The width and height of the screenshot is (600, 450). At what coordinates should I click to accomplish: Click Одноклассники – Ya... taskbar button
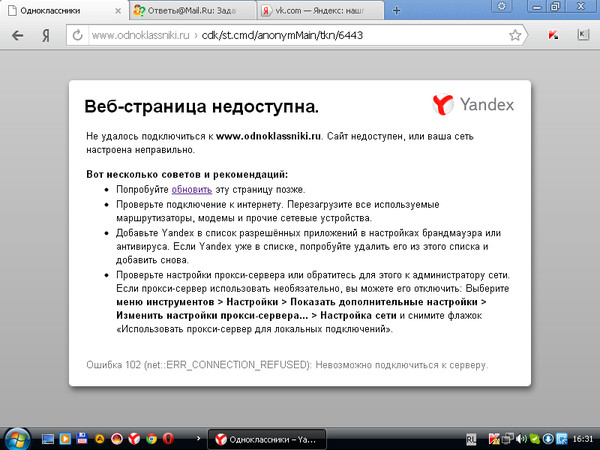click(267, 439)
